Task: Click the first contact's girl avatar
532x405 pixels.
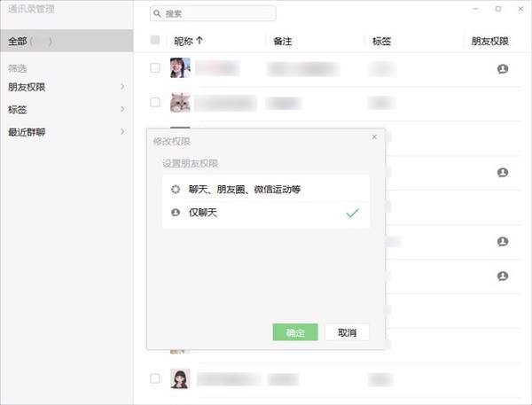Action: coord(180,68)
